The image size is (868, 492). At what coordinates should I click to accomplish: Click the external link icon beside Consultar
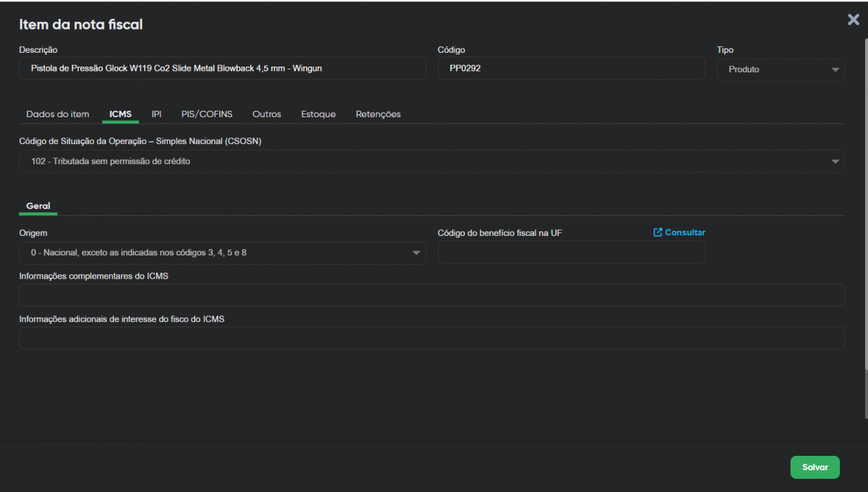[658, 232]
